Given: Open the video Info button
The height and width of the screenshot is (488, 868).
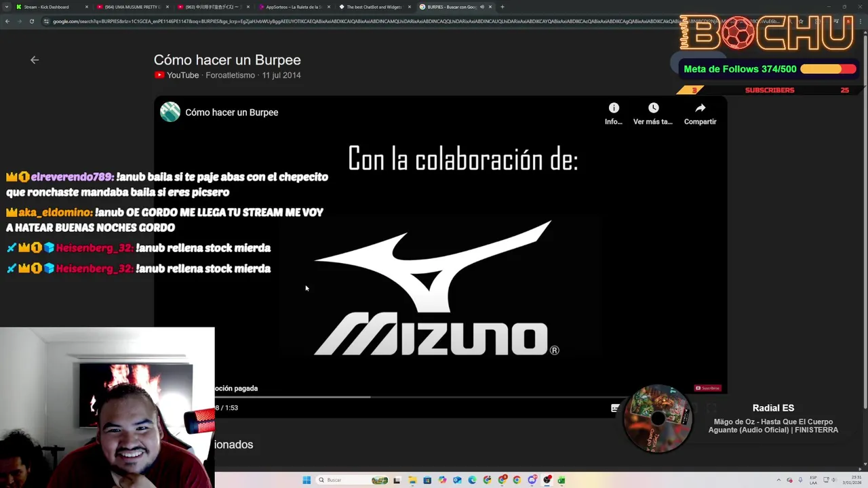Looking at the screenshot, I should (614, 113).
